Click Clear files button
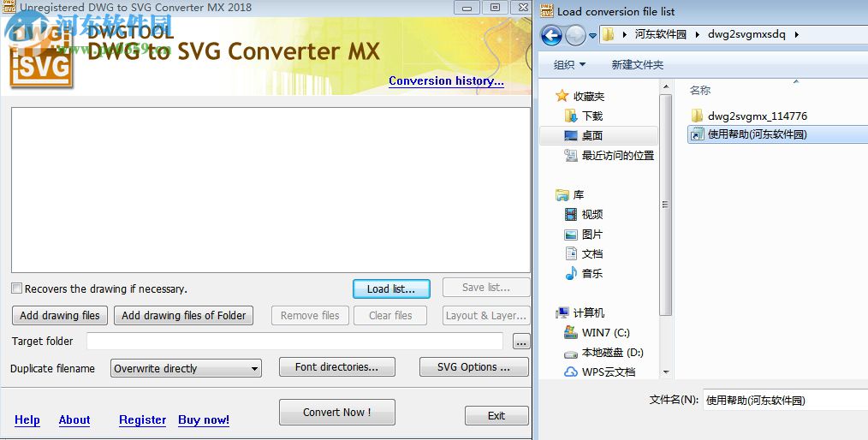Viewport: 868px width, 440px height. (x=390, y=316)
